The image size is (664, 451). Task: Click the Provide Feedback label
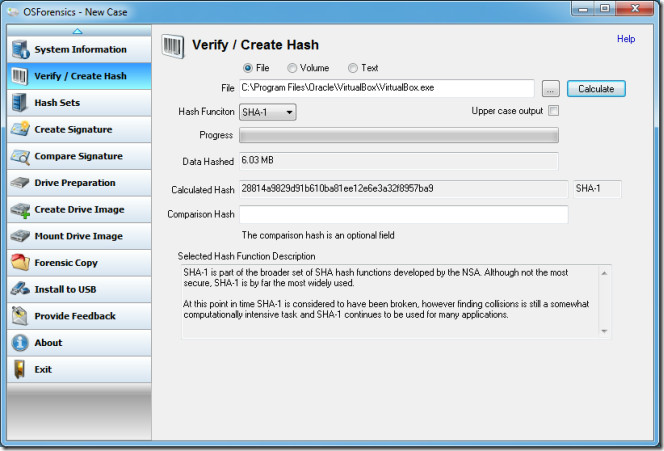click(x=75, y=316)
